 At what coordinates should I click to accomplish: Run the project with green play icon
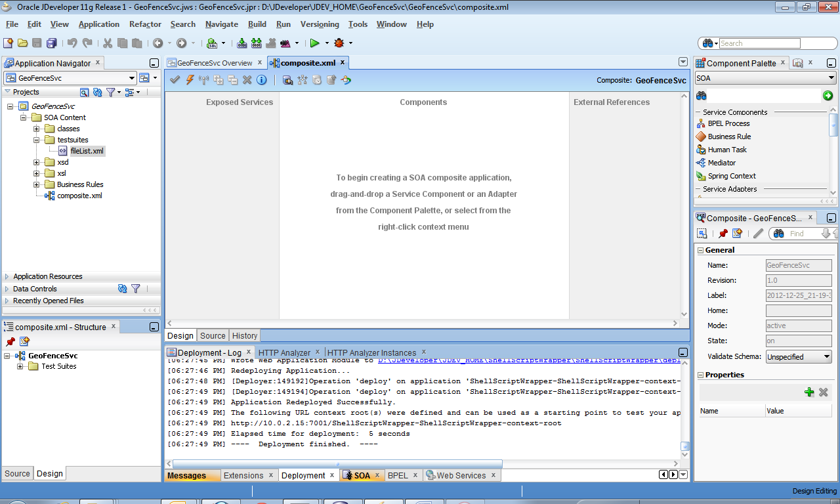(x=315, y=43)
